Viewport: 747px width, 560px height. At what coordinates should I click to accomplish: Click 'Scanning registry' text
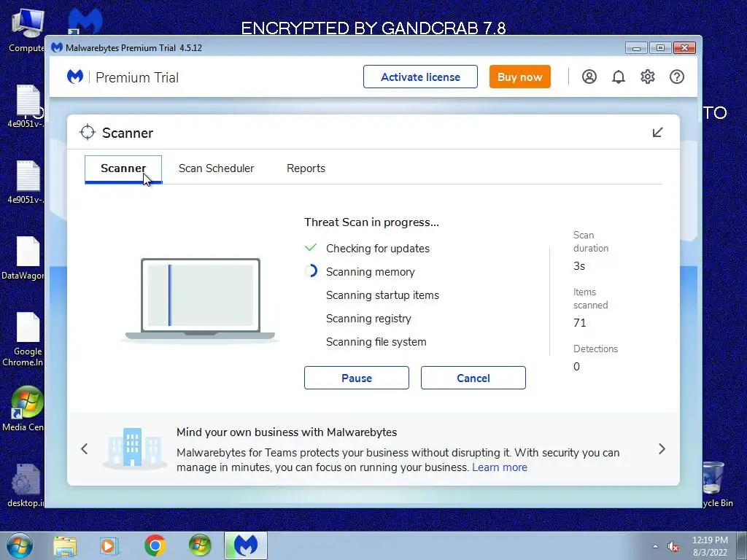click(368, 319)
